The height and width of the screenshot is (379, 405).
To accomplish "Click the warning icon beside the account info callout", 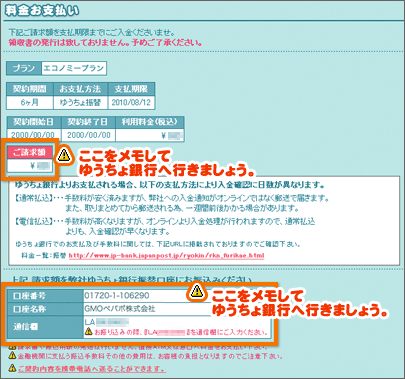I will [x=197, y=291].
